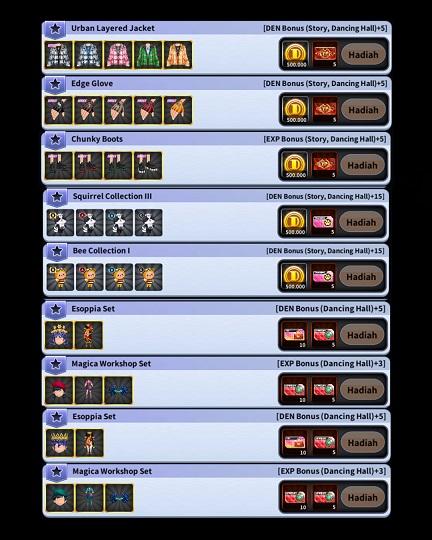The height and width of the screenshot is (540, 432).
Task: Click the 500,000 gold coin reward in Urban Layered Jacket row
Action: coord(295,54)
